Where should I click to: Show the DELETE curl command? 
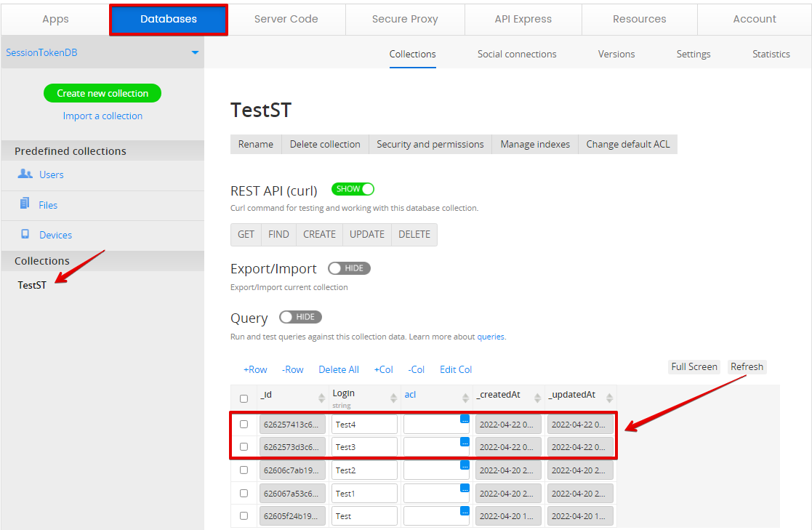pyautogui.click(x=414, y=235)
